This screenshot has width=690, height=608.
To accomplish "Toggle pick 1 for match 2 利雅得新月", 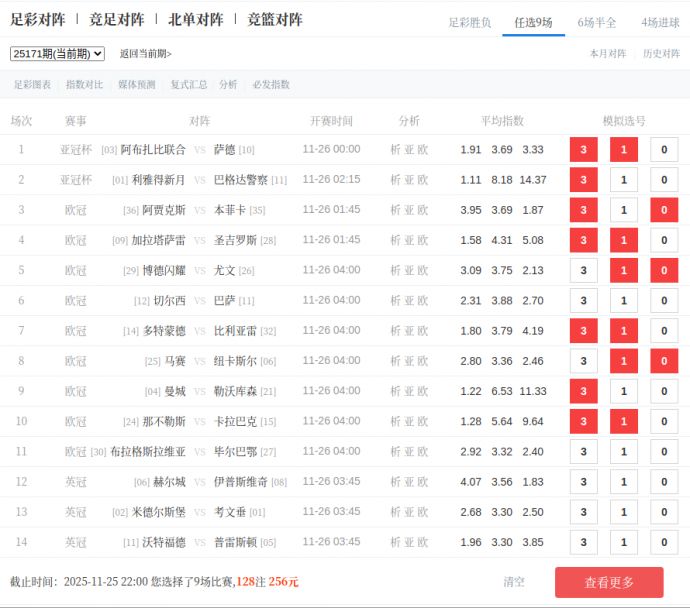I will tap(624, 180).
